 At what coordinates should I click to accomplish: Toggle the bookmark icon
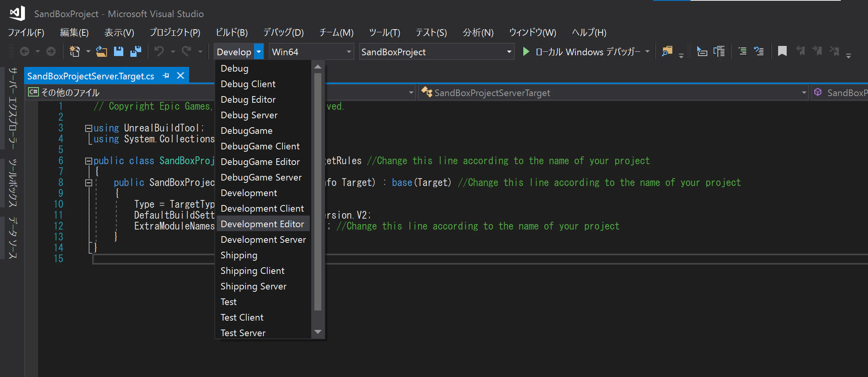[x=782, y=51]
